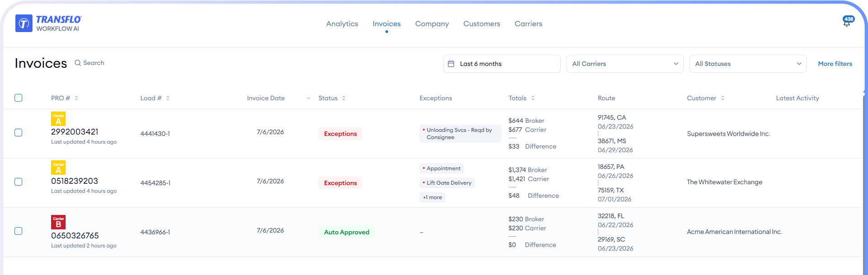This screenshot has width=868, height=275.
Task: Click the search magnifier icon
Action: [78, 63]
